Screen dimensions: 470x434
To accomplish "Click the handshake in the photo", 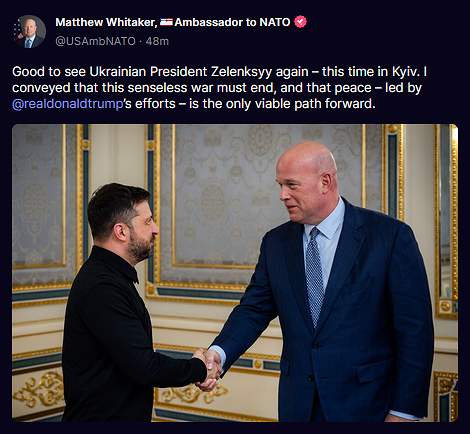I will click(x=209, y=369).
